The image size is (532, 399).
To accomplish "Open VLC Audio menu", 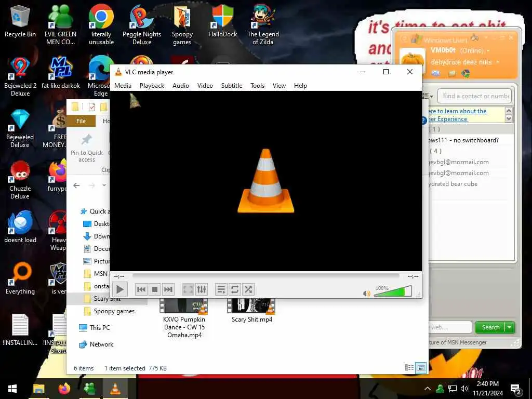I will 180,86.
